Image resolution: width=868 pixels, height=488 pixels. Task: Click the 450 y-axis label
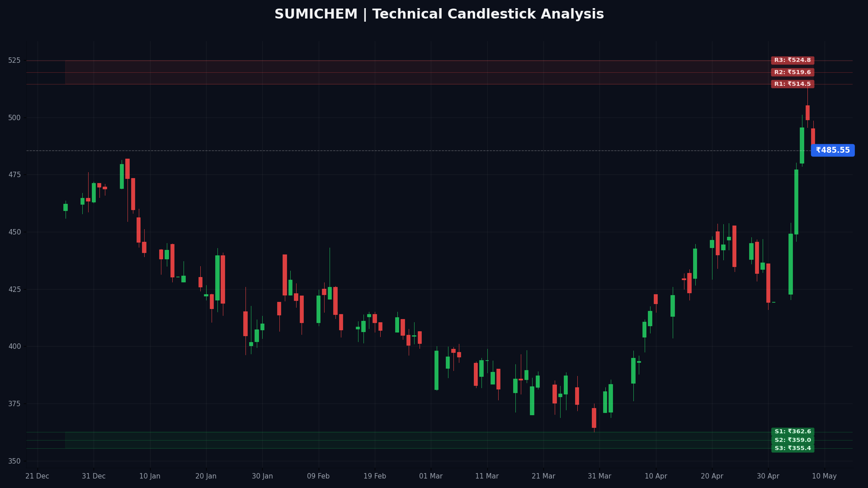pos(14,232)
